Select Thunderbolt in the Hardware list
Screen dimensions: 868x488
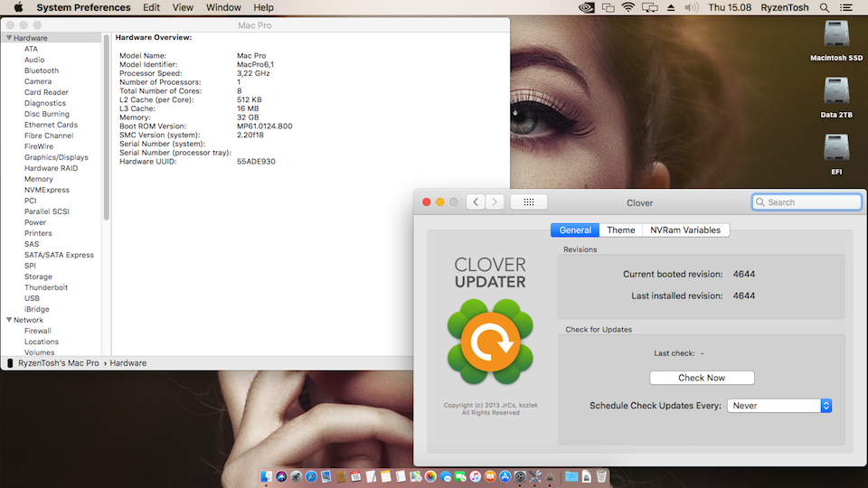tap(45, 287)
